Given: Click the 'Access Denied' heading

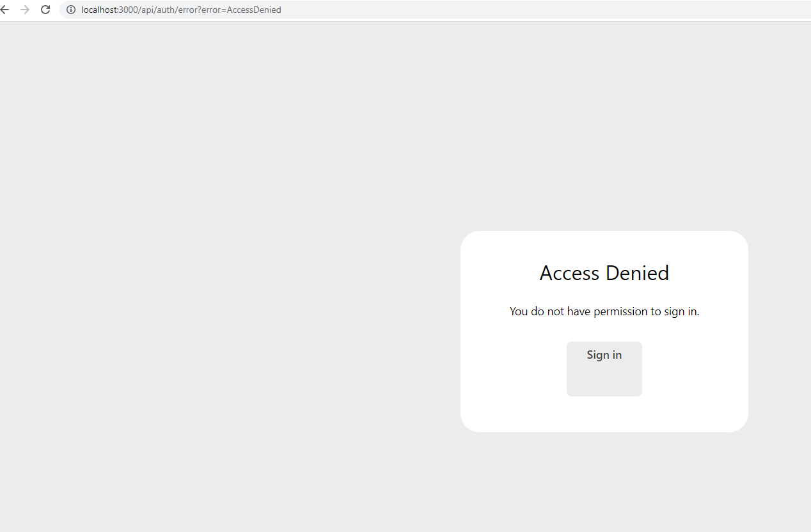Looking at the screenshot, I should pyautogui.click(x=604, y=273).
